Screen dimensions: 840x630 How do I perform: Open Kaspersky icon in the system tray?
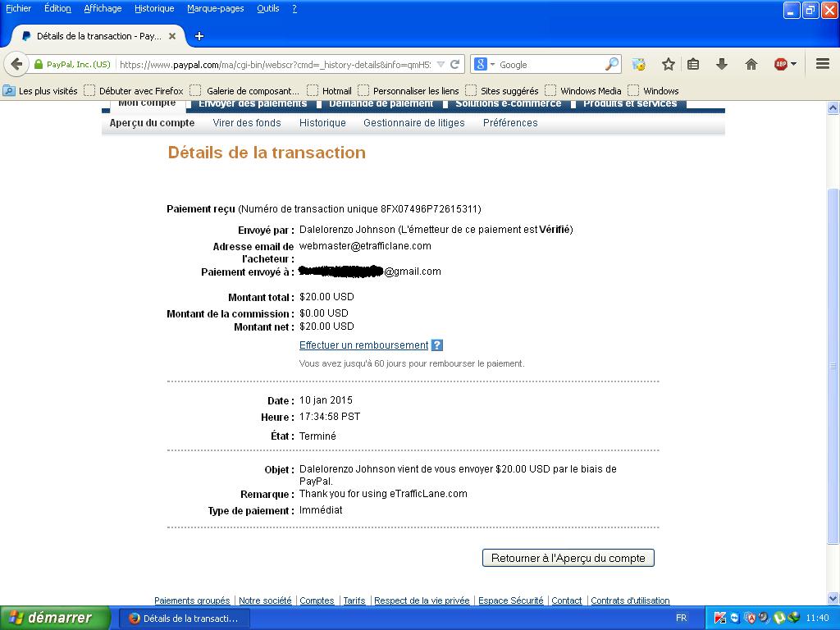point(720,619)
